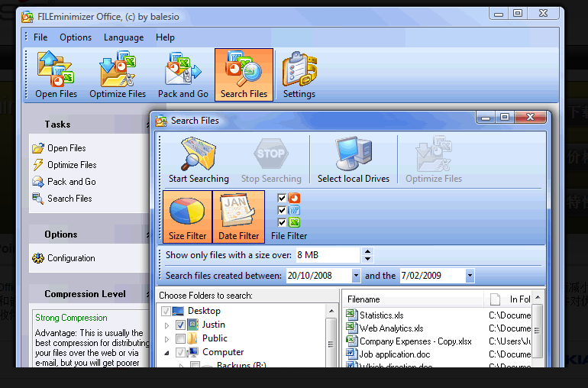Uncheck the Justin folder checkbox
The height and width of the screenshot is (388, 588).
[x=180, y=325]
